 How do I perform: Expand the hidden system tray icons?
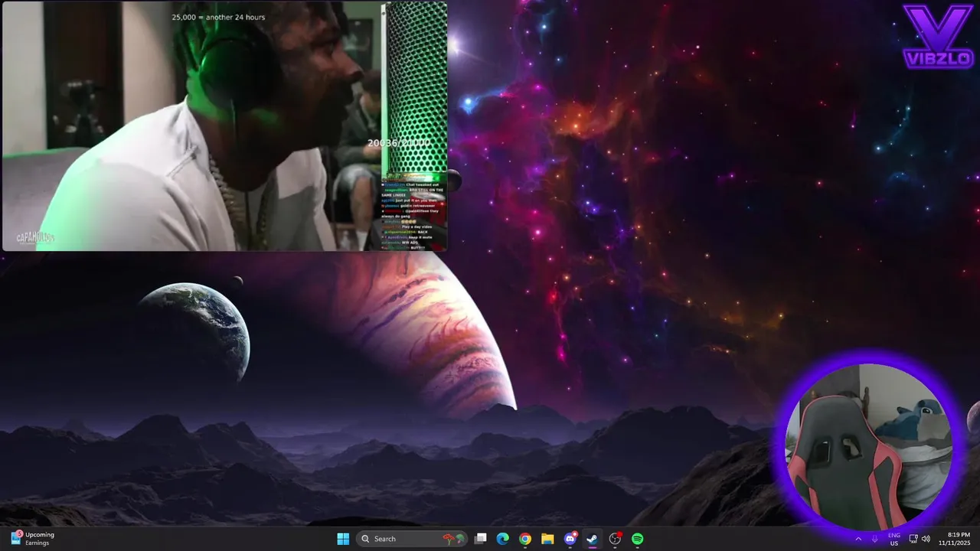[x=858, y=539]
